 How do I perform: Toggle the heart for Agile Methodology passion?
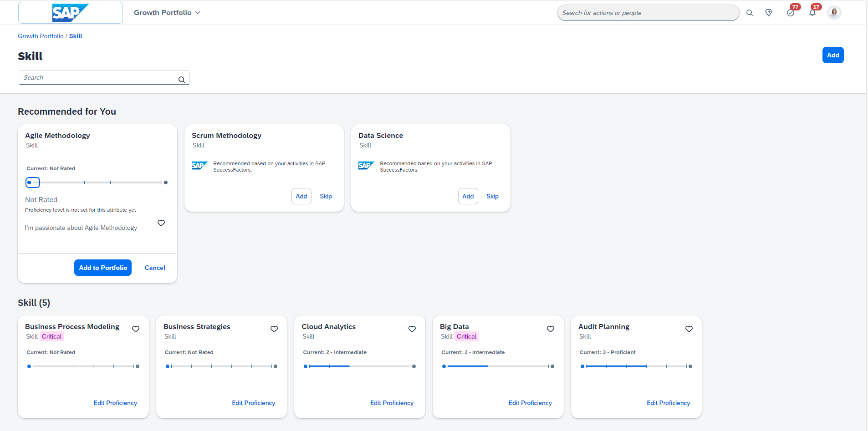161,223
